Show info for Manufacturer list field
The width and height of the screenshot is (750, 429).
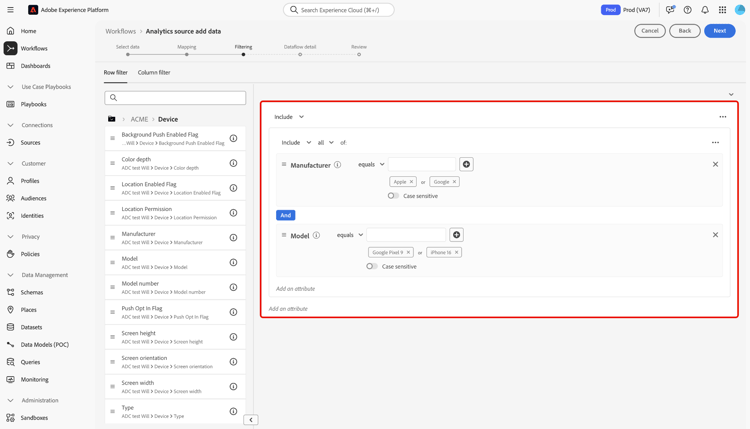233,238
